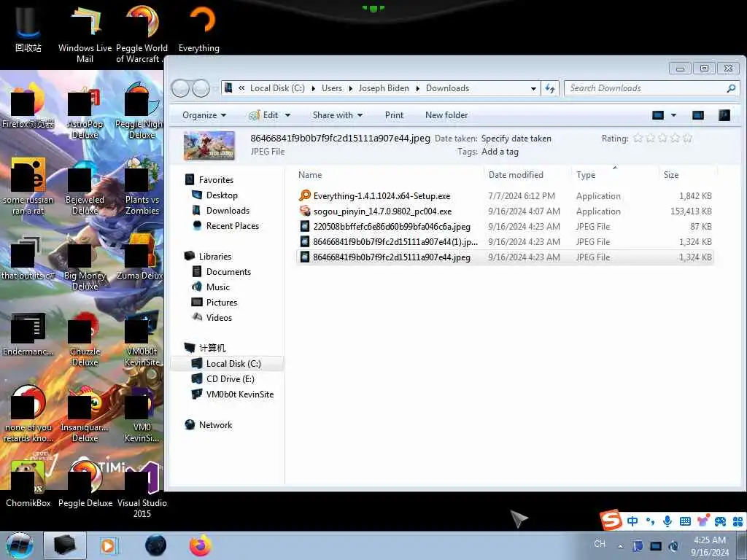Click Sogou microphone voice input icon
The height and width of the screenshot is (560, 747).
(667, 521)
